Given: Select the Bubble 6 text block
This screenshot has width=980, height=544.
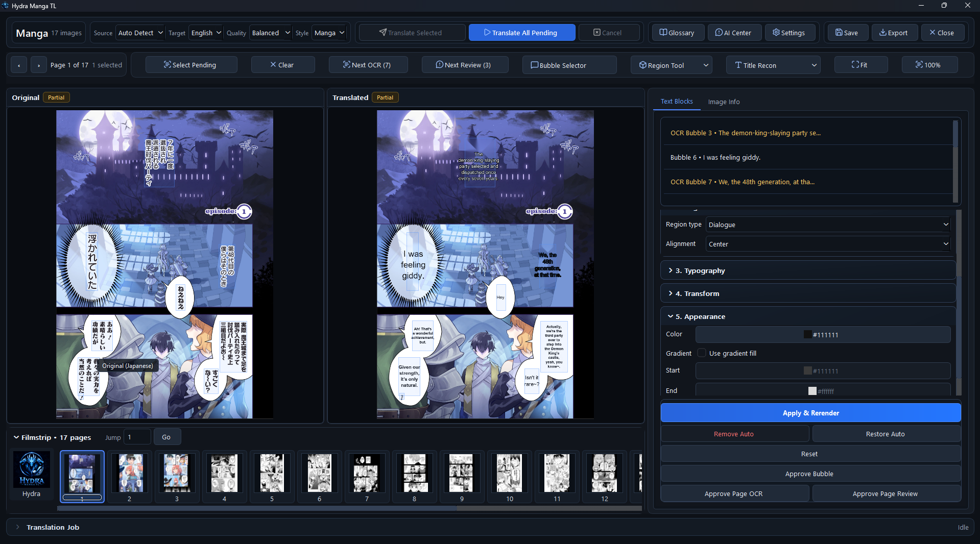Looking at the screenshot, I should point(808,157).
